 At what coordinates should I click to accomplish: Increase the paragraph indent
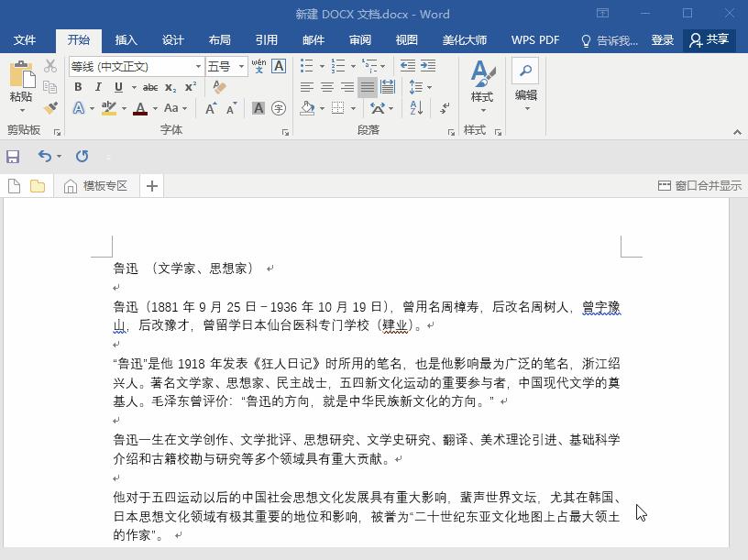tap(427, 66)
